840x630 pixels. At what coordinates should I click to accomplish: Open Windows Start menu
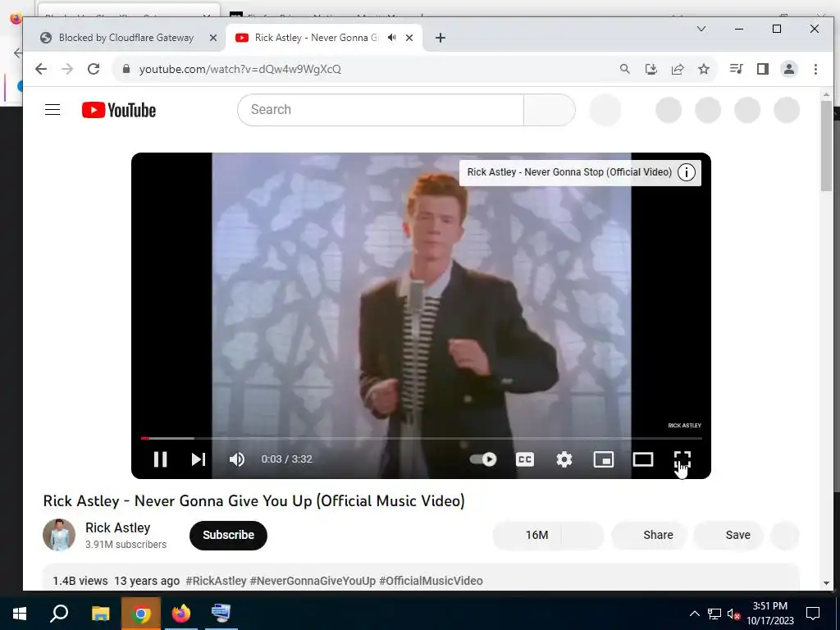(x=20, y=614)
